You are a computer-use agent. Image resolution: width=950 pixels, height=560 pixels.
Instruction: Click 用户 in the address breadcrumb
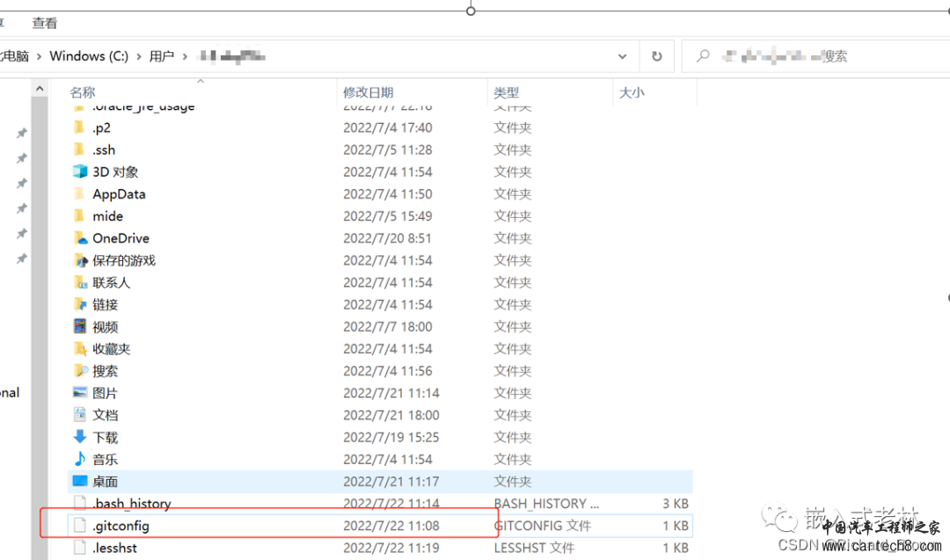click(161, 56)
